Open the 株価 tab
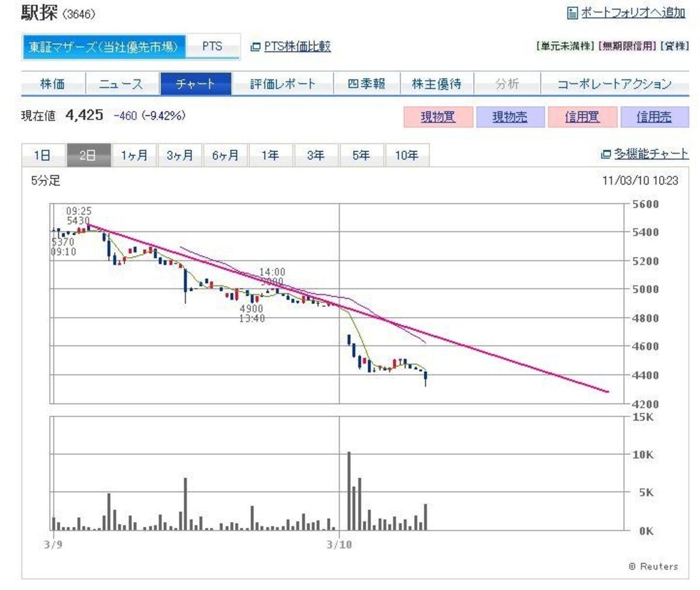This screenshot has height=590, width=700. tap(53, 84)
